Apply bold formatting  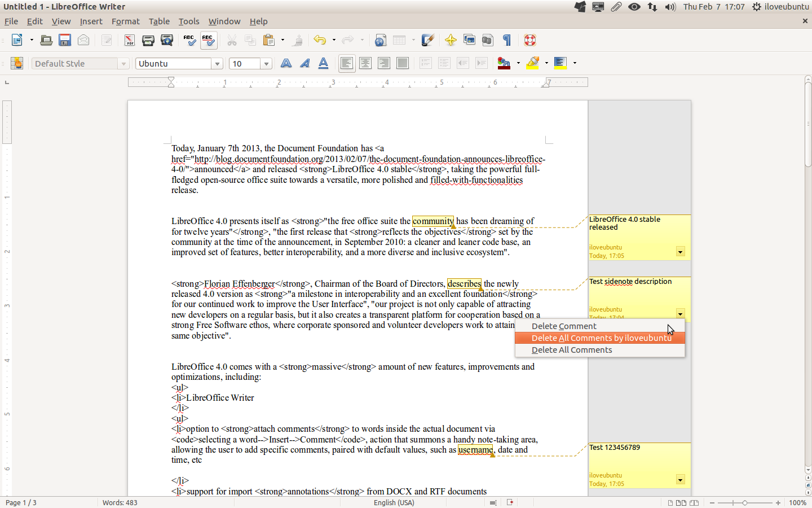point(286,63)
